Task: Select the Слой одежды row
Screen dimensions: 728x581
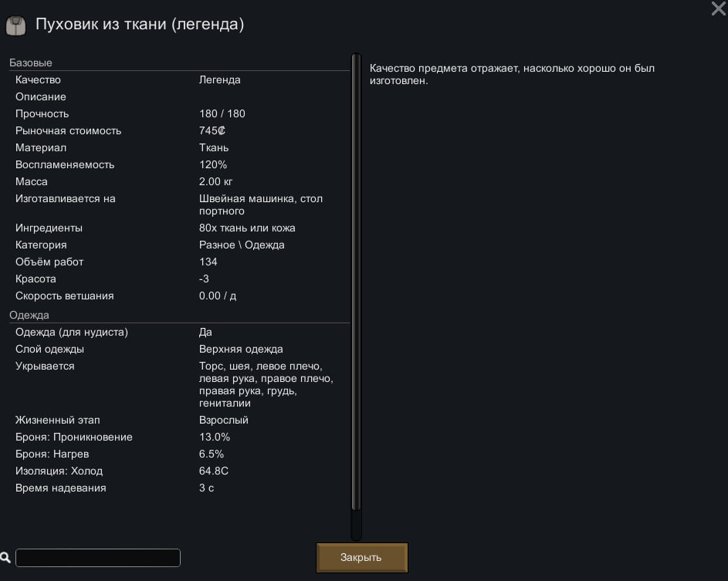Action: pos(180,349)
